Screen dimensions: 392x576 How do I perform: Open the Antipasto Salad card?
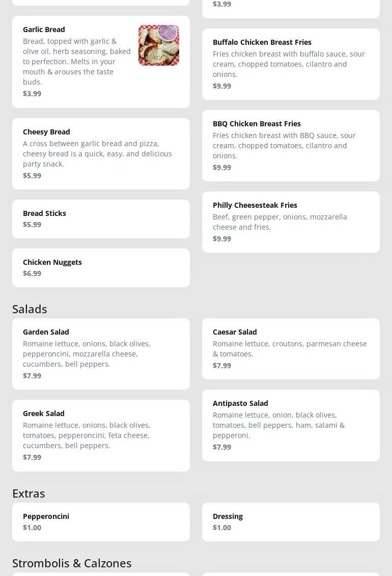click(291, 425)
